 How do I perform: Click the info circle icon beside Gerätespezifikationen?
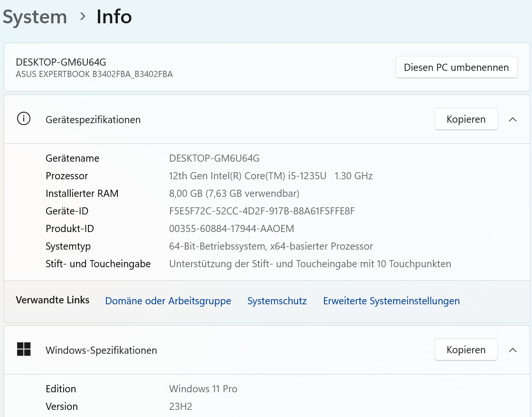pos(24,119)
